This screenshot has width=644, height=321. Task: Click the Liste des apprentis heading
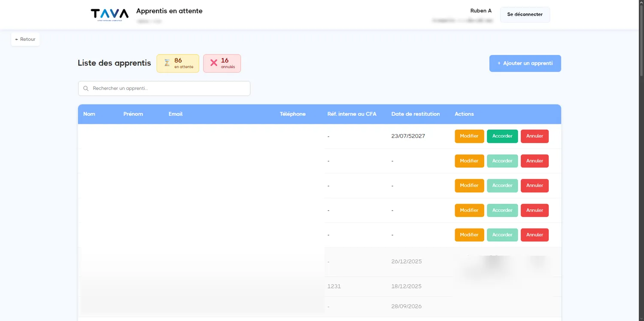tap(114, 63)
